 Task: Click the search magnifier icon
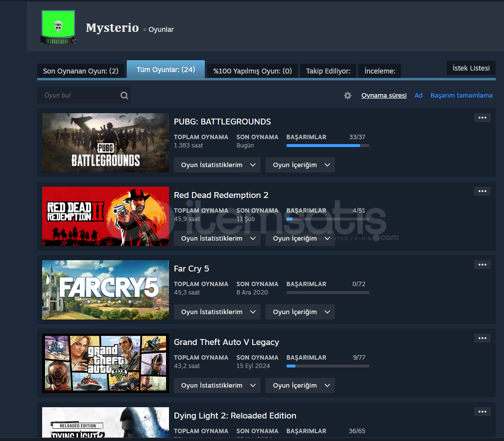click(x=124, y=96)
